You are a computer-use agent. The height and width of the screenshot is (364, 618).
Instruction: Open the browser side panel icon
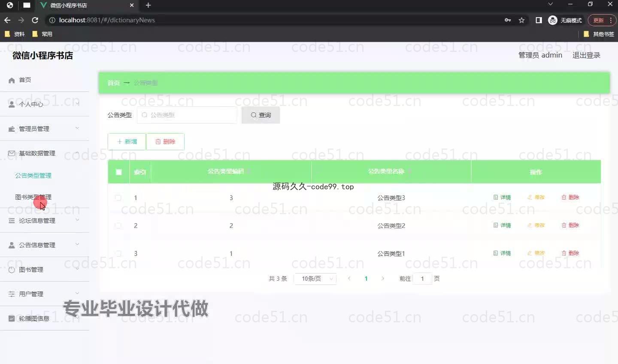(x=539, y=20)
